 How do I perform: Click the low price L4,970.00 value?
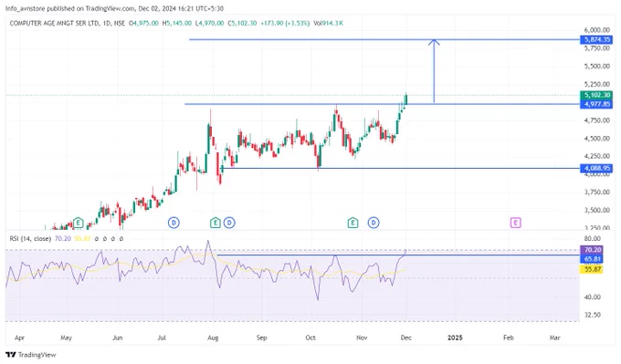click(209, 24)
